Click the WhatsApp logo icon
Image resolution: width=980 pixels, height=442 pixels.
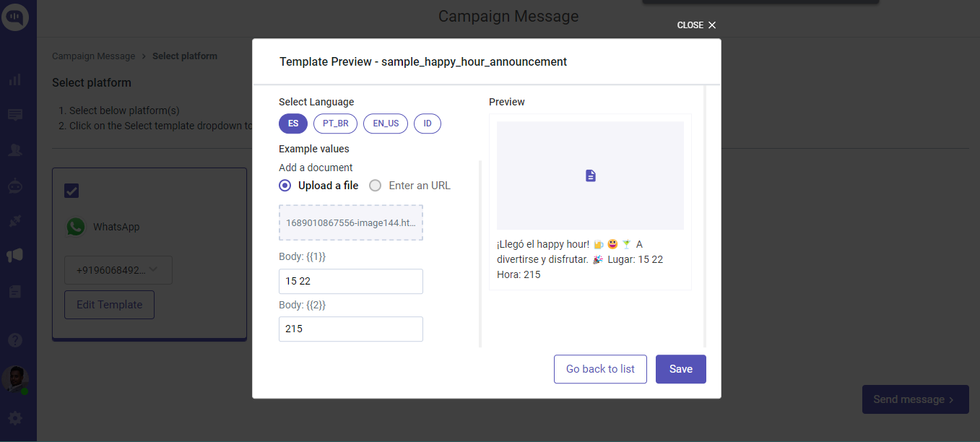click(x=76, y=227)
